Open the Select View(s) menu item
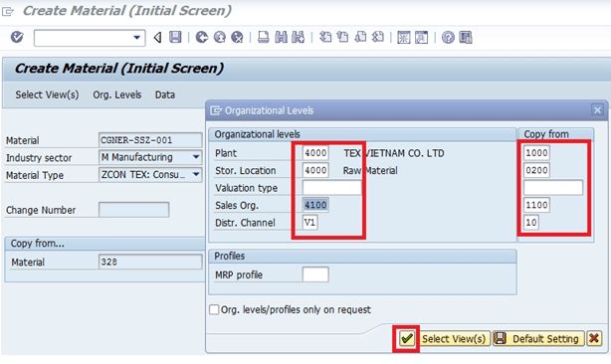611x364 pixels. pyautogui.click(x=47, y=94)
